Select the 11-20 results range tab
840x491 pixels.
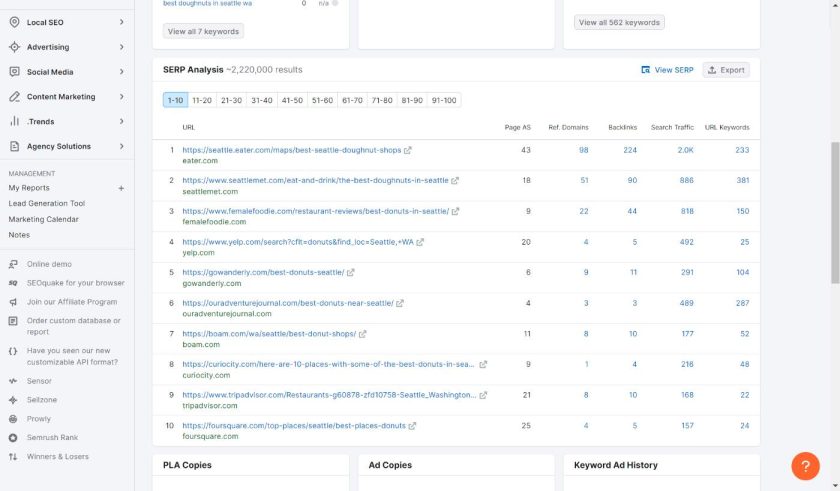click(202, 100)
